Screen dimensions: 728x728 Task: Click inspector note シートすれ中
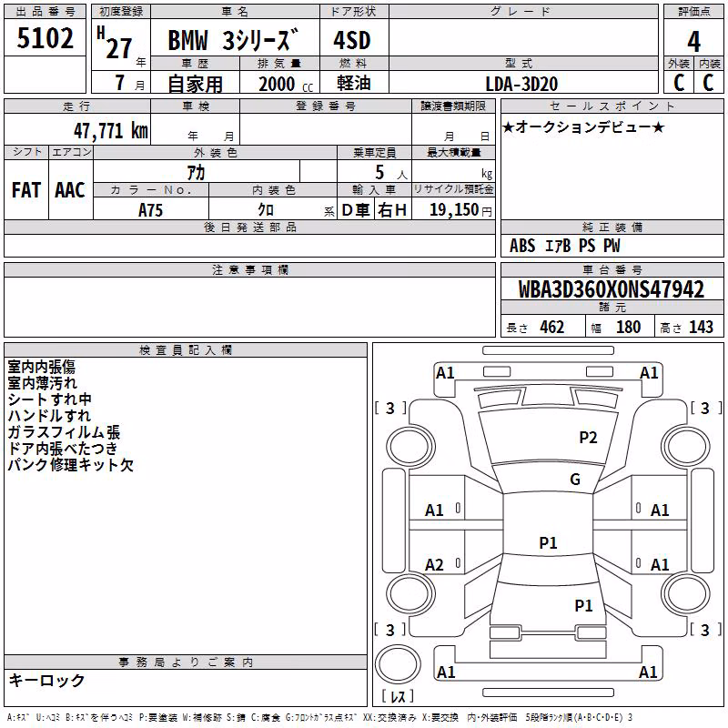(50, 399)
